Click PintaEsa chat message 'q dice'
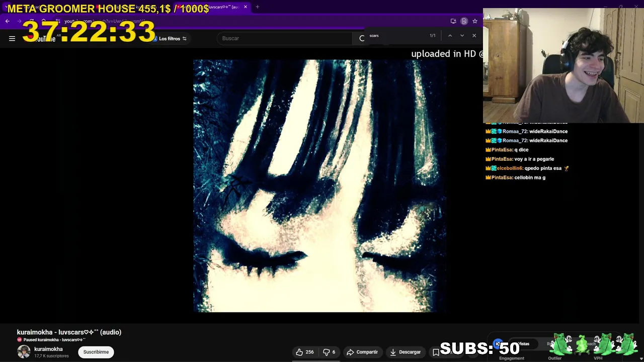644x362 pixels. click(521, 150)
